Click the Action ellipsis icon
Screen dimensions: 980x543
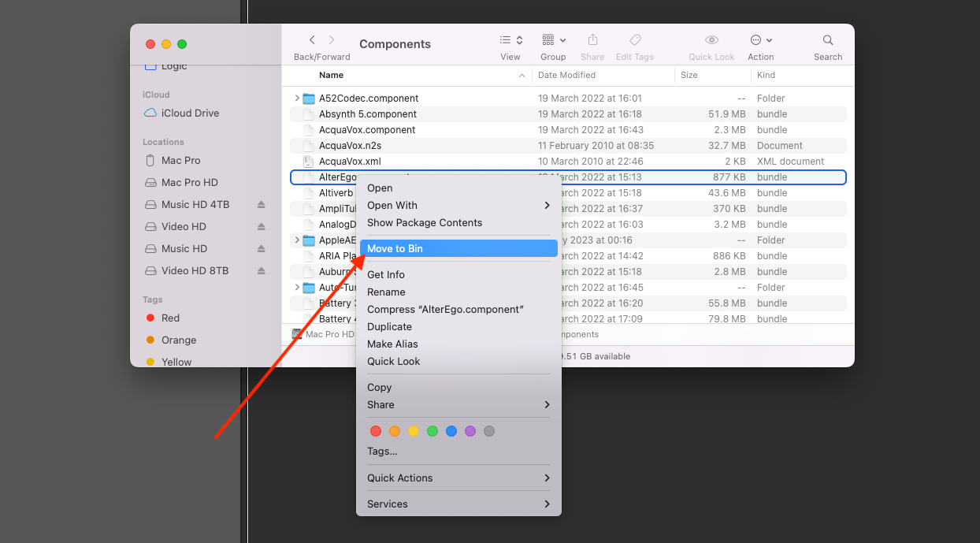[756, 39]
